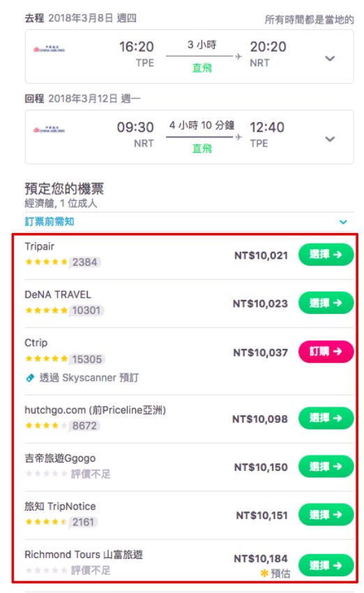The height and width of the screenshot is (593, 364).
Task: Click hutchgo.com four-star rating
Action: point(46,426)
